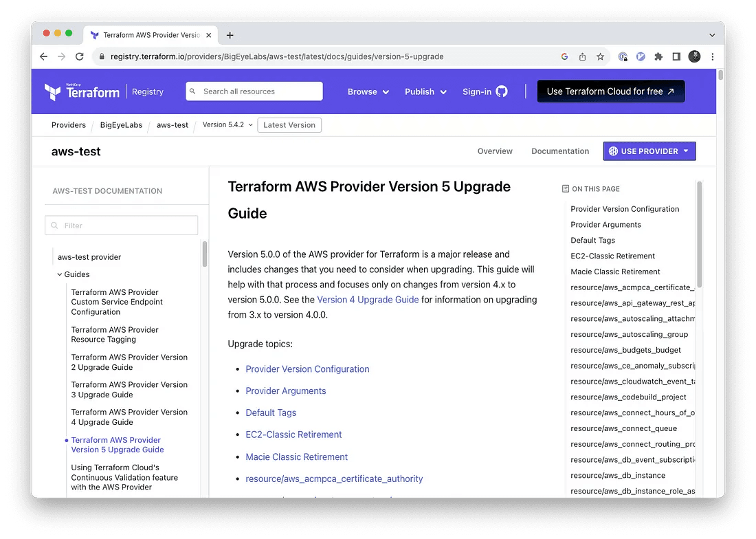Image resolution: width=756 pixels, height=539 pixels.
Task: Open the aws-test breadcrumb link
Action: tap(172, 125)
